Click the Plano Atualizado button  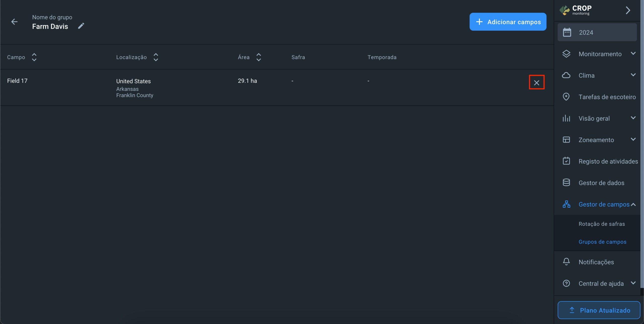(599, 310)
